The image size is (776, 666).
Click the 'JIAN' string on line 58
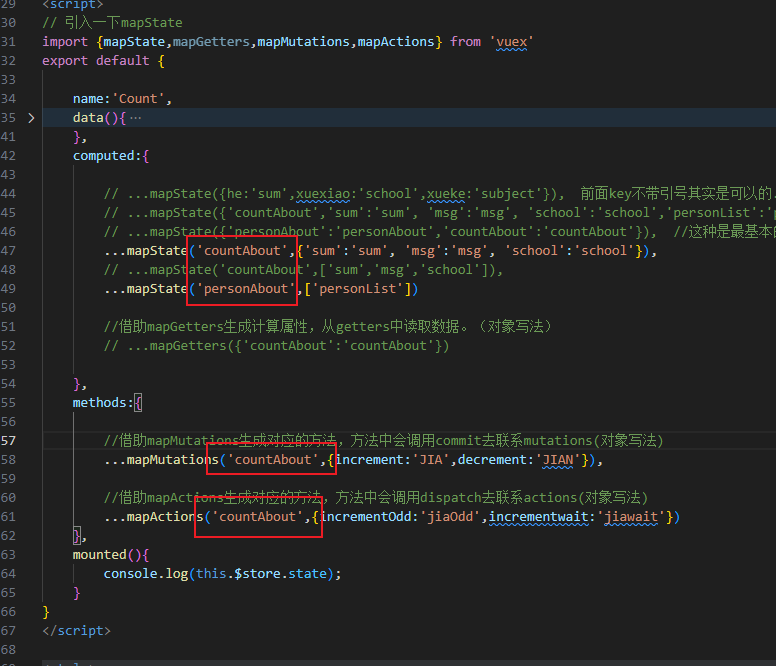pyautogui.click(x=558, y=460)
